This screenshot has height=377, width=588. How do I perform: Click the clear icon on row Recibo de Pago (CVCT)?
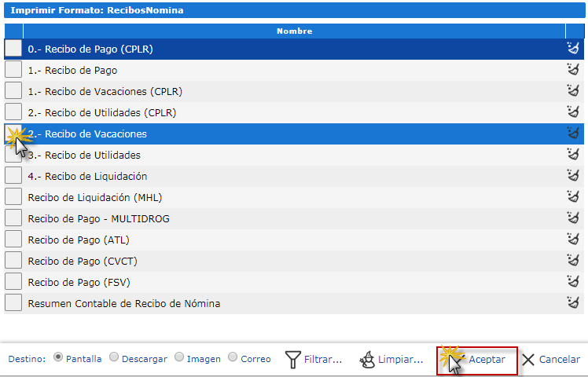[x=573, y=261]
